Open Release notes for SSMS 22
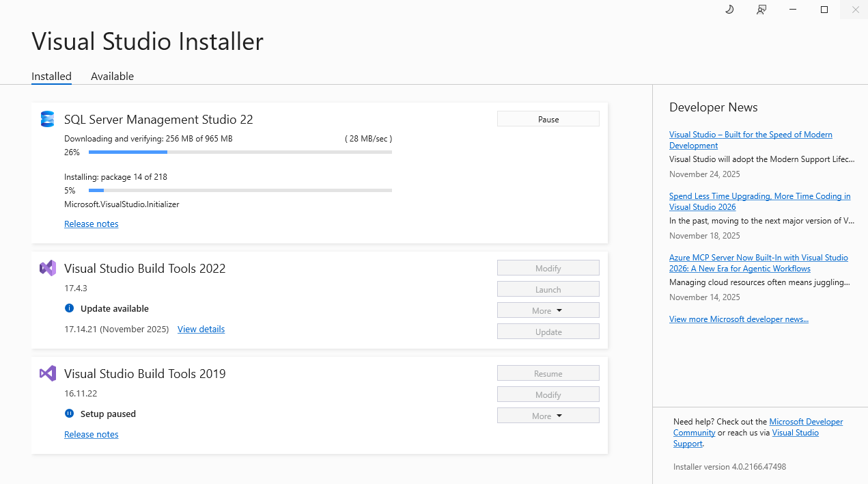This screenshot has height=484, width=868. coord(91,224)
